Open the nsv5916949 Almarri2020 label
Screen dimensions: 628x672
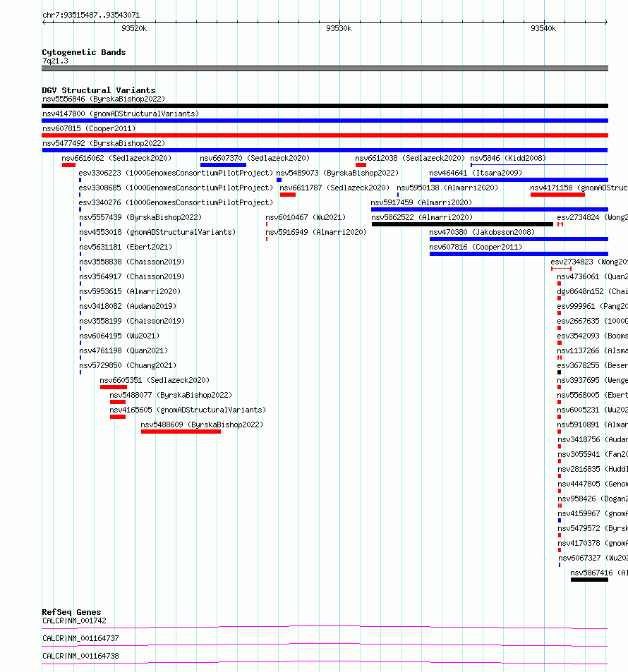316,232
